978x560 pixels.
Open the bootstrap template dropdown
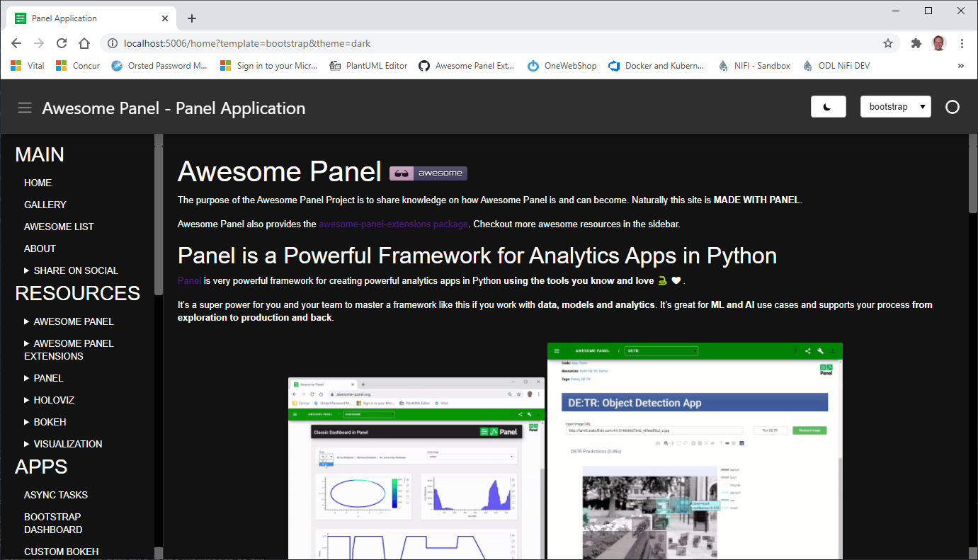(x=895, y=106)
